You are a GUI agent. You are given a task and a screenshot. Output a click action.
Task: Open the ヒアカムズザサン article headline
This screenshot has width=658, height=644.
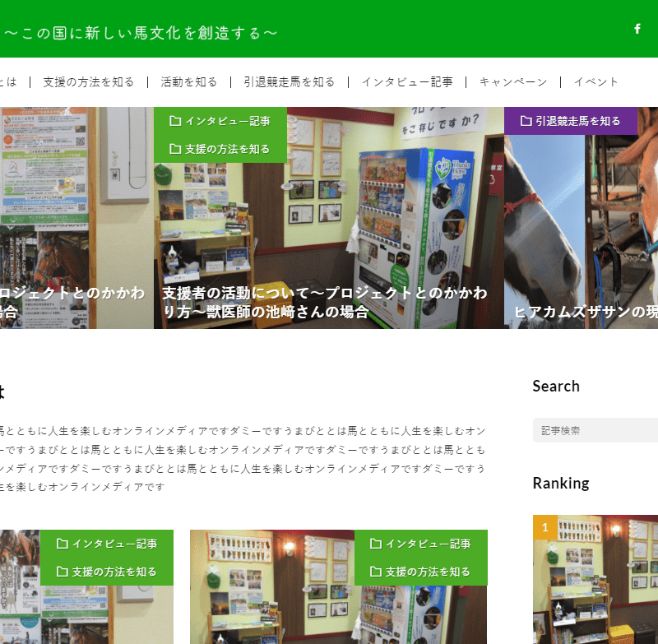click(x=586, y=312)
